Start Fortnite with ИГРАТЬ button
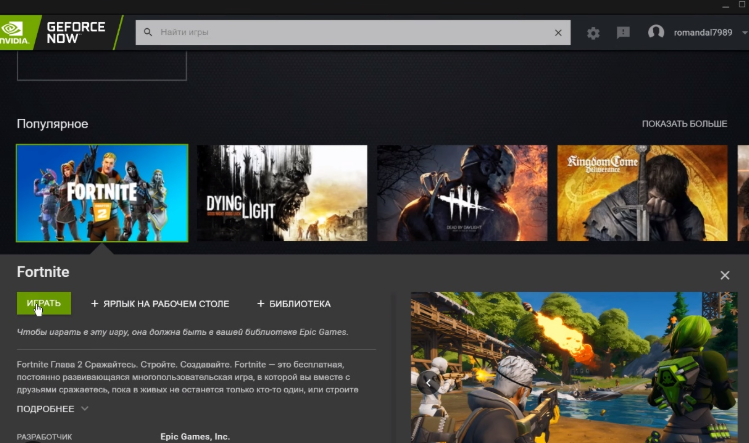The height and width of the screenshot is (443, 749). 44,303
